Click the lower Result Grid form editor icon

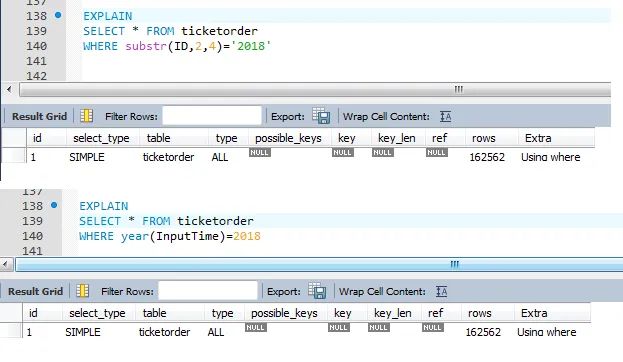(x=82, y=291)
